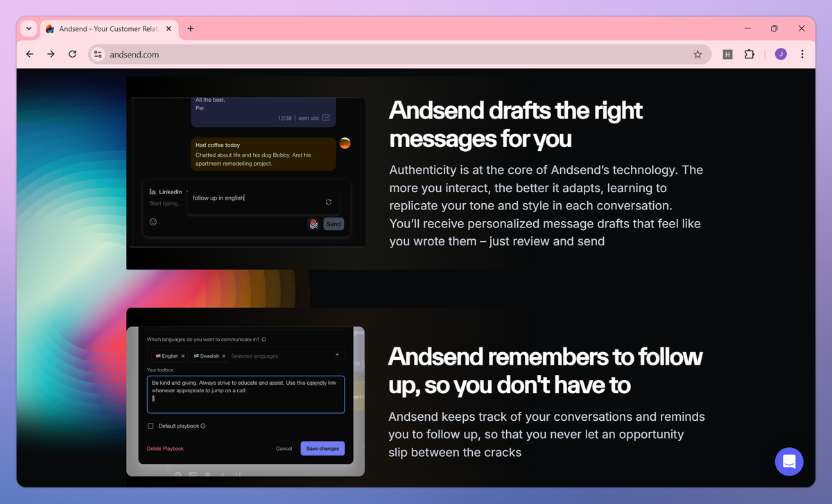Go forward in browser history
The width and height of the screenshot is (832, 504).
[51, 54]
